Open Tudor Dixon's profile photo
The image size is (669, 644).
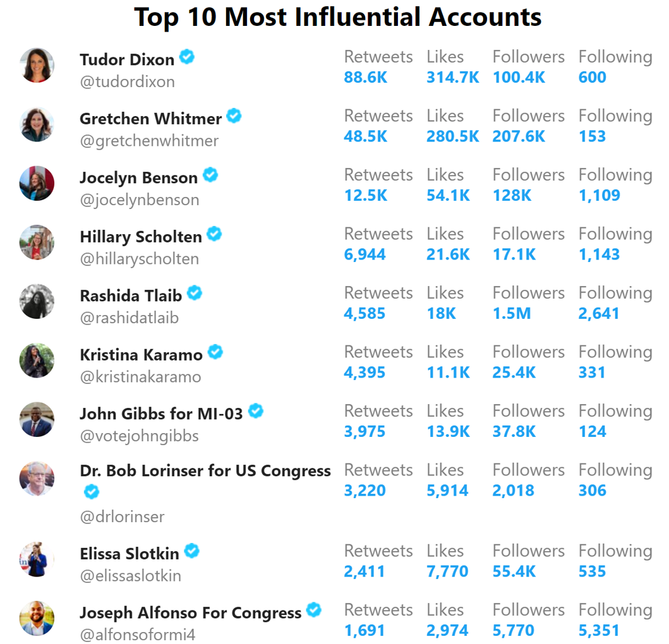click(37, 65)
